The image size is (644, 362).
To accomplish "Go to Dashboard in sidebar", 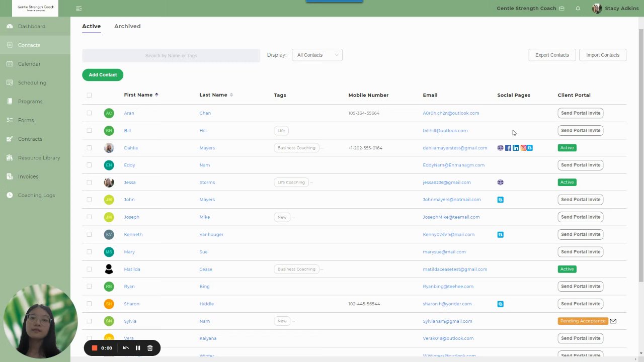I will click(x=32, y=26).
